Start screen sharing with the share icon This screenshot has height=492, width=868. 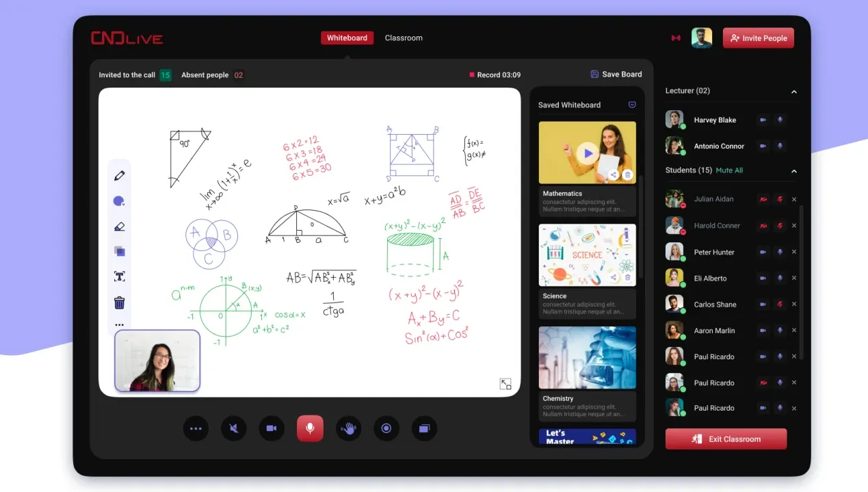424,428
